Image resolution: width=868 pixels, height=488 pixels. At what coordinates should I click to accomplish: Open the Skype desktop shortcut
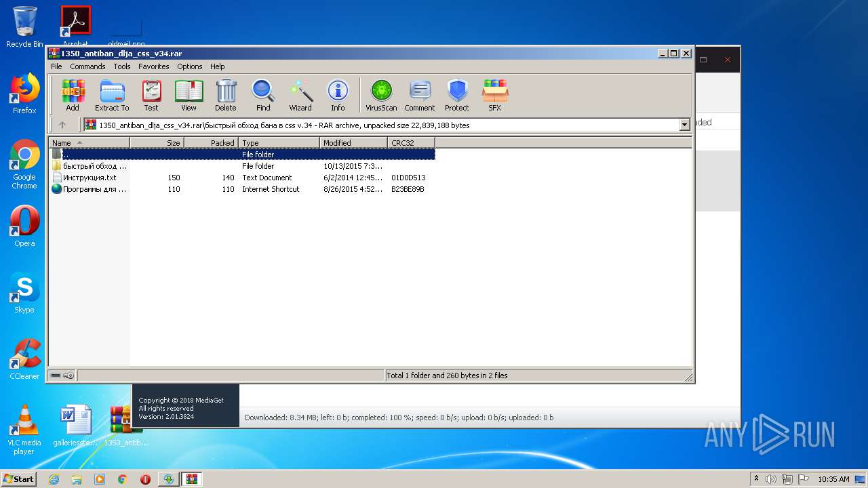24,293
